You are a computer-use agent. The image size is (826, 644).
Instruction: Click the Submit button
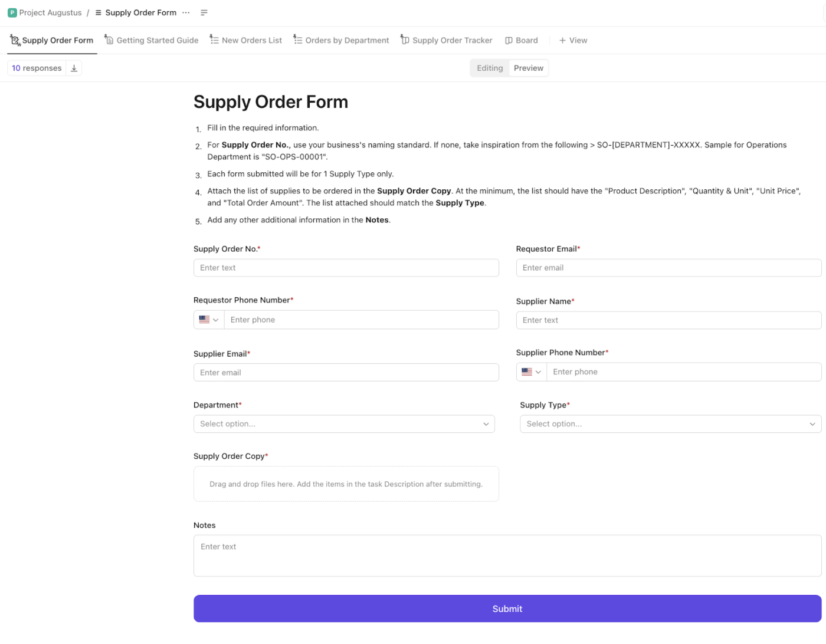(x=507, y=608)
